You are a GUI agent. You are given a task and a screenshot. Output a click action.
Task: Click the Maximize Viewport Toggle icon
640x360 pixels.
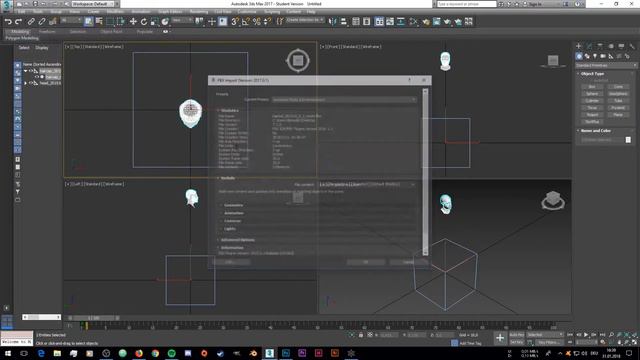(x=634, y=342)
